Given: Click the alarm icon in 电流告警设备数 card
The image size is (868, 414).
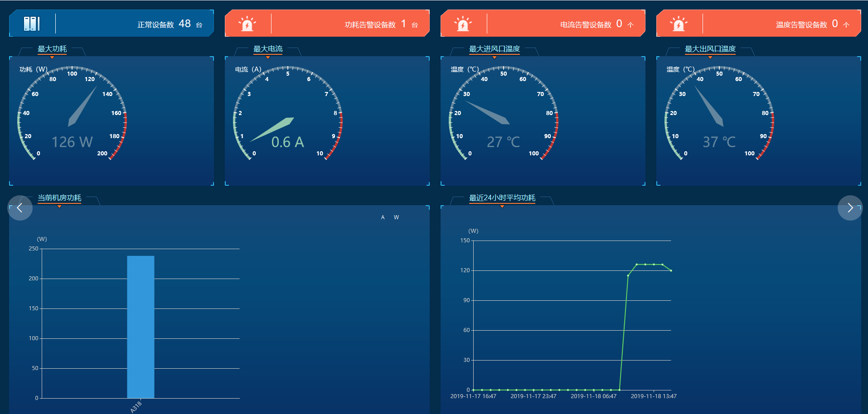Looking at the screenshot, I should click(463, 24).
